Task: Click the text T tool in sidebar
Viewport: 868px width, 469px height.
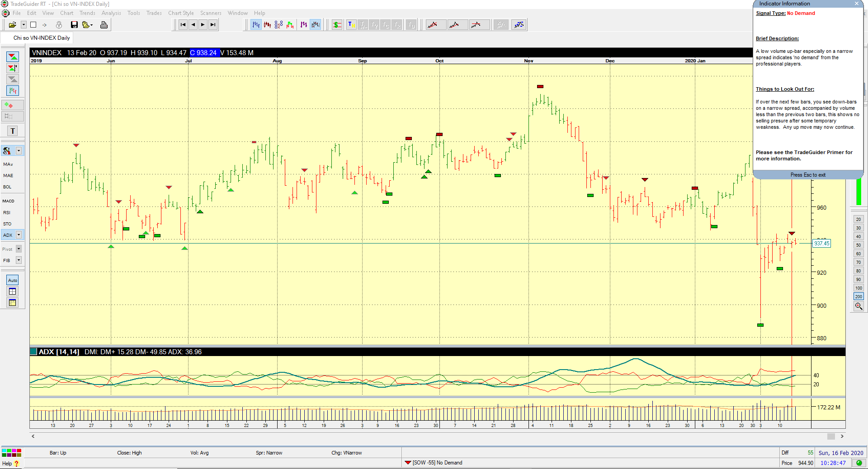Action: [x=13, y=131]
